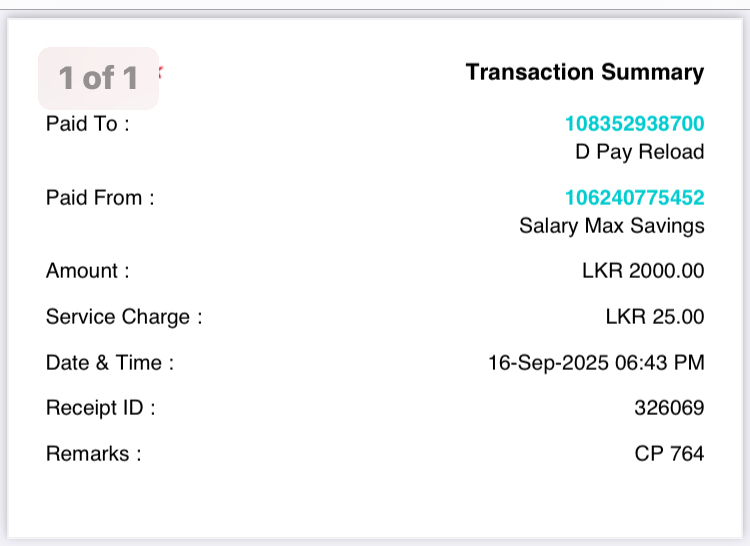The height and width of the screenshot is (546, 750).
Task: Open the Paid To account number 108352938700
Action: coord(634,124)
